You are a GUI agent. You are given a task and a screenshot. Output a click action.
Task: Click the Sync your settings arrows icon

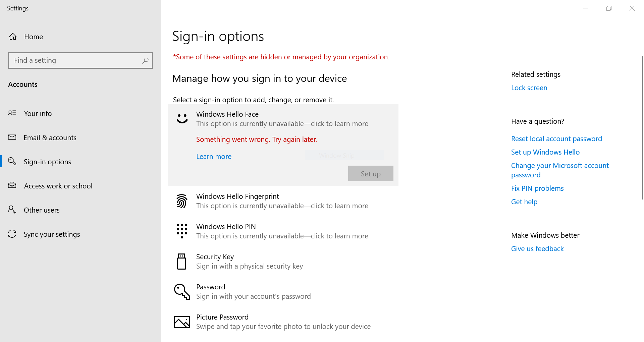point(12,234)
